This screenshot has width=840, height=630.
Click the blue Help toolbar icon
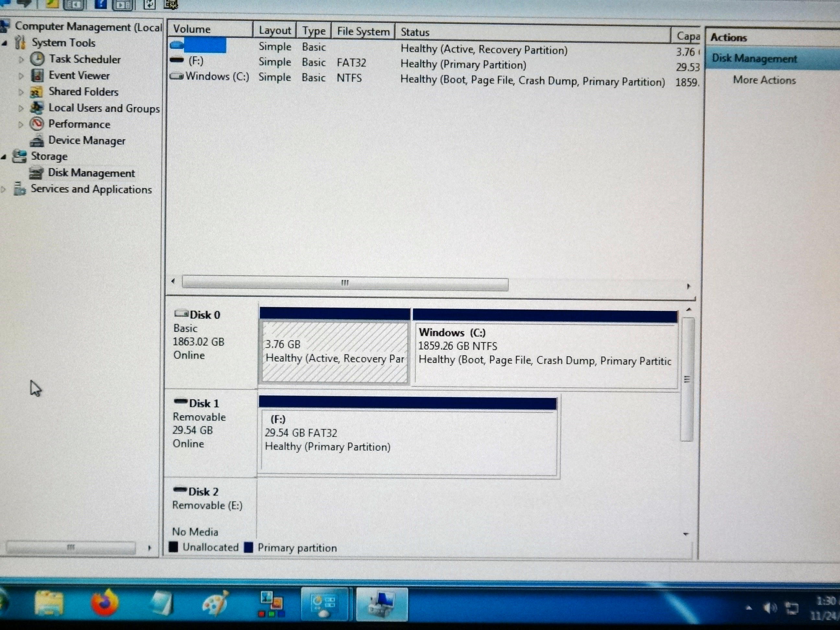coord(100,4)
